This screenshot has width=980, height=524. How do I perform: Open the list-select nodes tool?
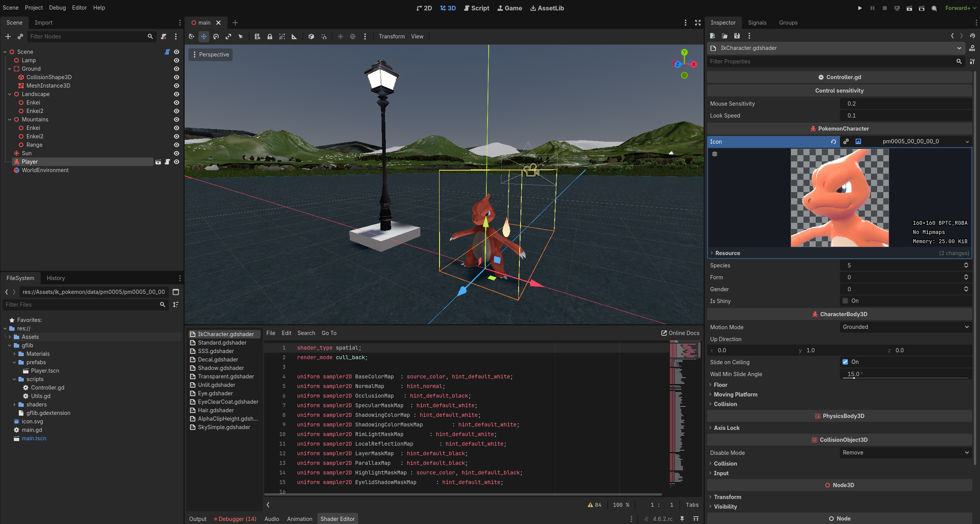coord(258,36)
